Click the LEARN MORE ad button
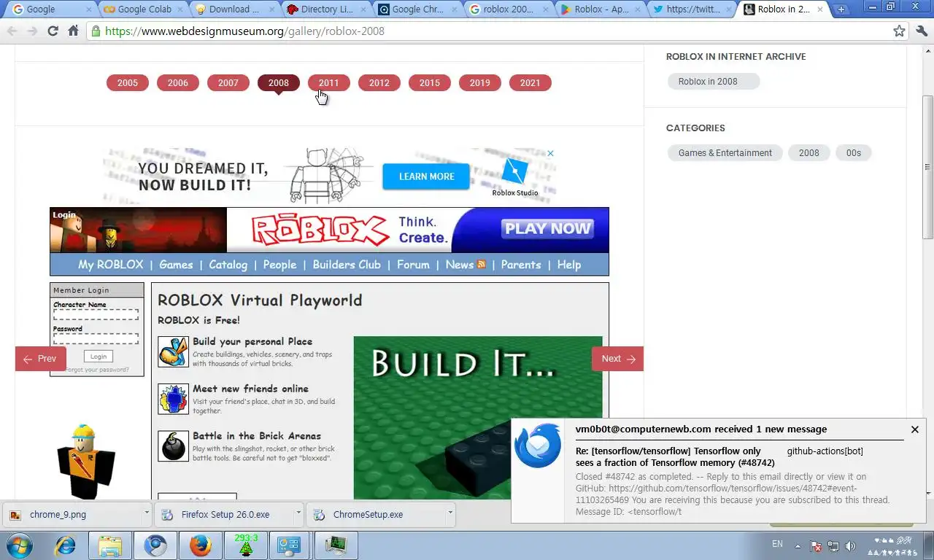 426,176
